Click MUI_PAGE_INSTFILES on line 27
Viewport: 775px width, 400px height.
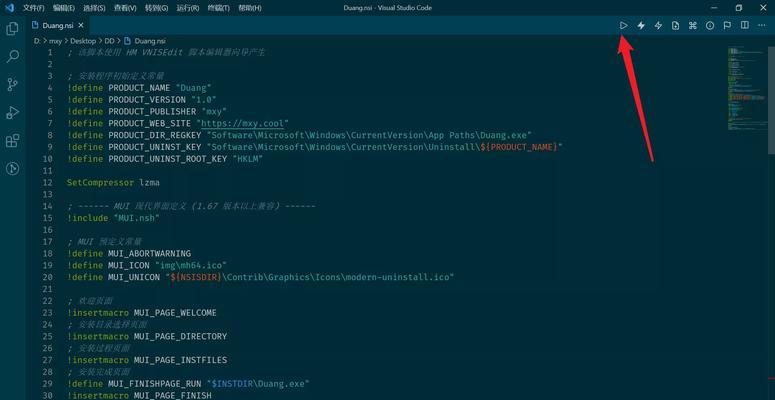coord(180,360)
